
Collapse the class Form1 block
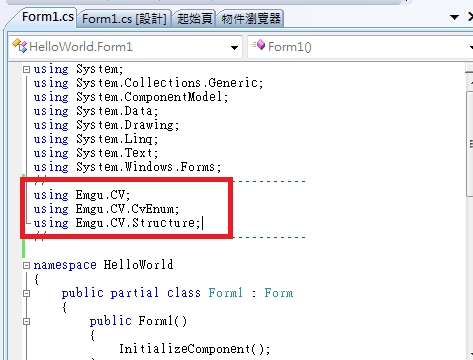pos(26,293)
